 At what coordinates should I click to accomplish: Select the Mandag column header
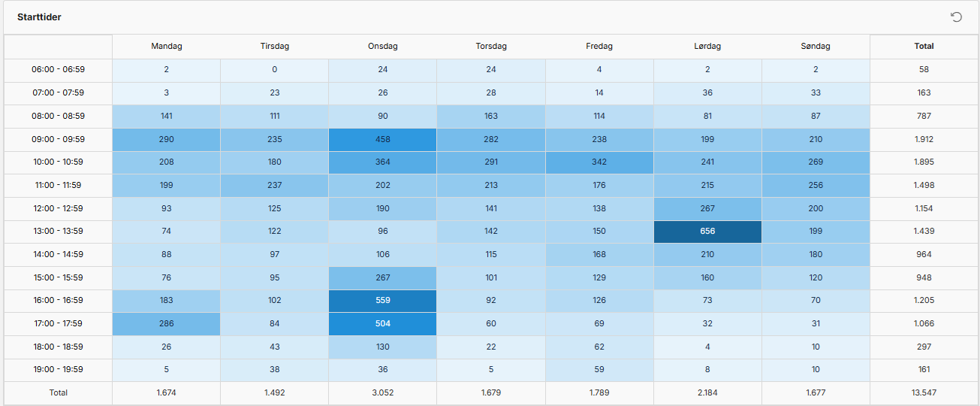(167, 47)
